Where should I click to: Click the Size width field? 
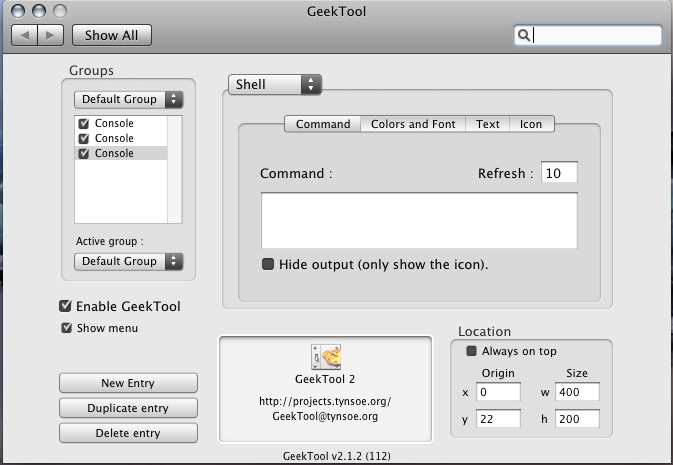click(x=577, y=392)
